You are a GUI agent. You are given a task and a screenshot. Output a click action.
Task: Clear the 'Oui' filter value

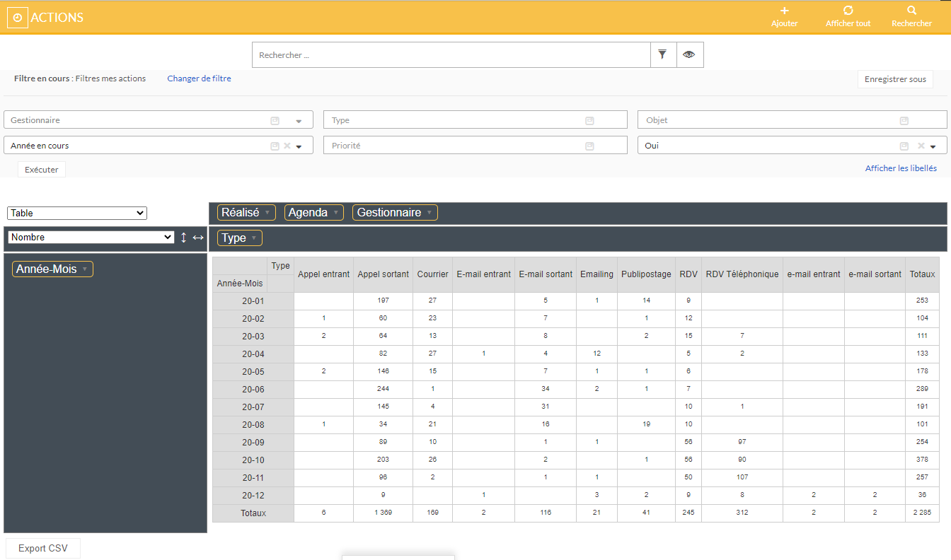pos(921,146)
